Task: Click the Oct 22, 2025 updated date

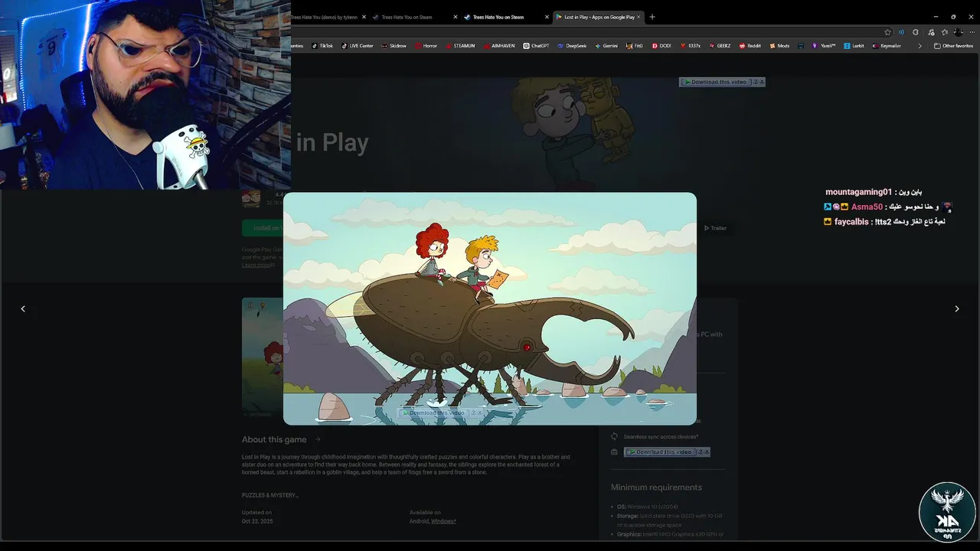Action: pyautogui.click(x=257, y=521)
